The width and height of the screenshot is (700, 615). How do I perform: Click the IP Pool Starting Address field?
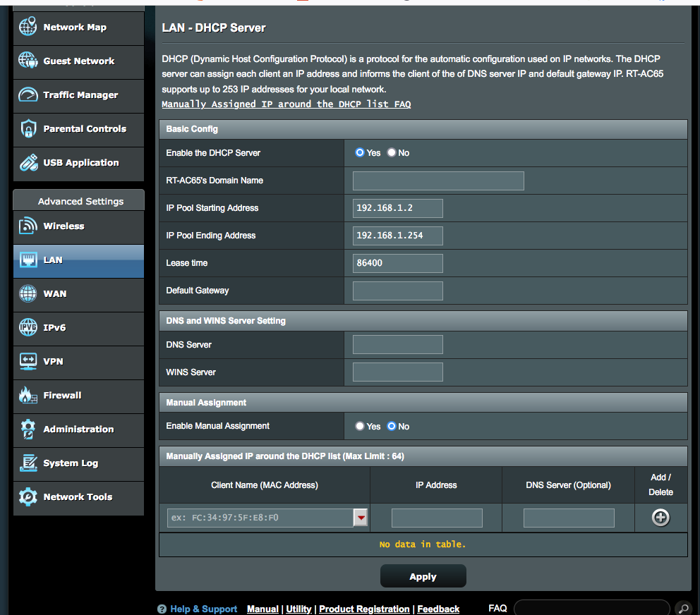397,209
